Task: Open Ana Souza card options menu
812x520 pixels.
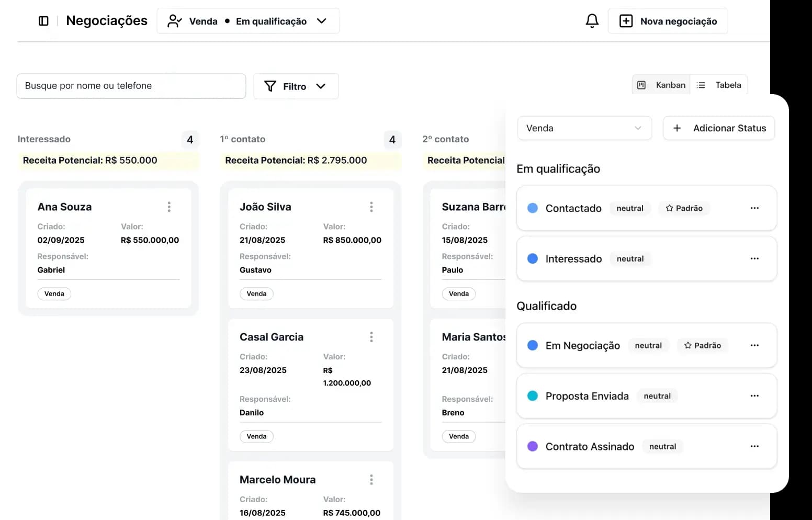Action: pyautogui.click(x=169, y=207)
